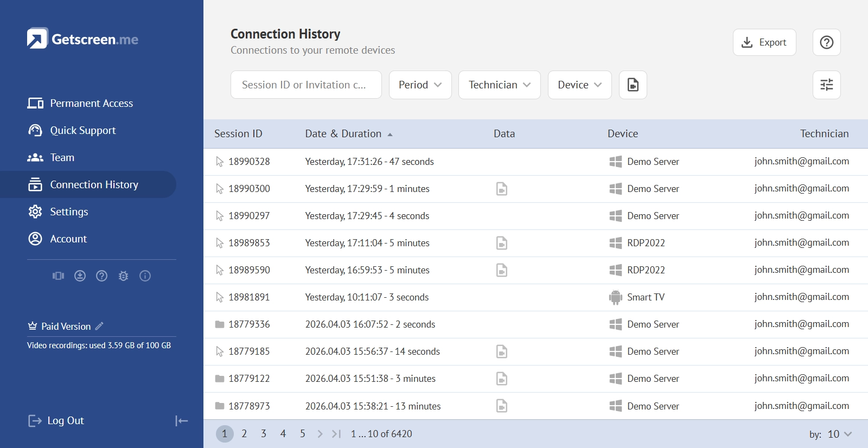This screenshot has width=868, height=448.
Task: Expand the Period filter dropdown
Action: pos(420,85)
